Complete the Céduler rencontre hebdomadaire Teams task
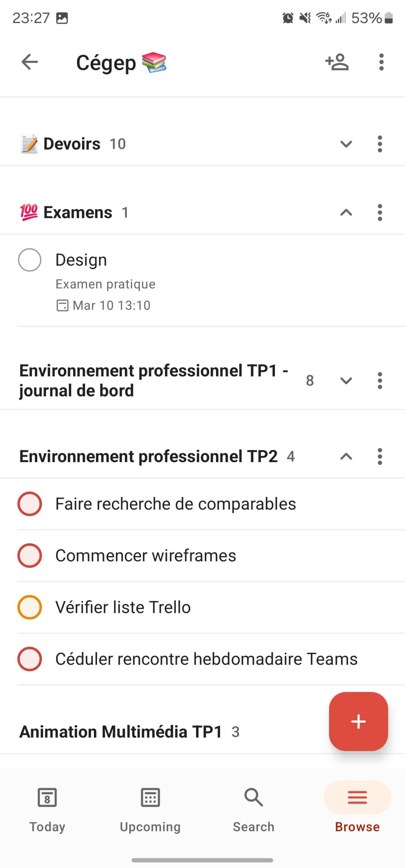This screenshot has width=405, height=868. point(30,659)
